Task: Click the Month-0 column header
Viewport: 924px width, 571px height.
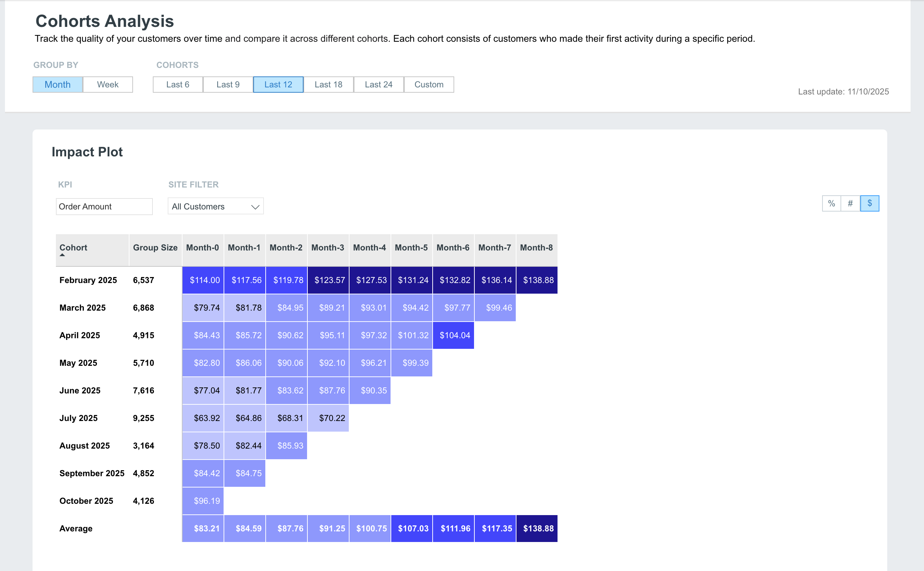Action: click(x=203, y=250)
